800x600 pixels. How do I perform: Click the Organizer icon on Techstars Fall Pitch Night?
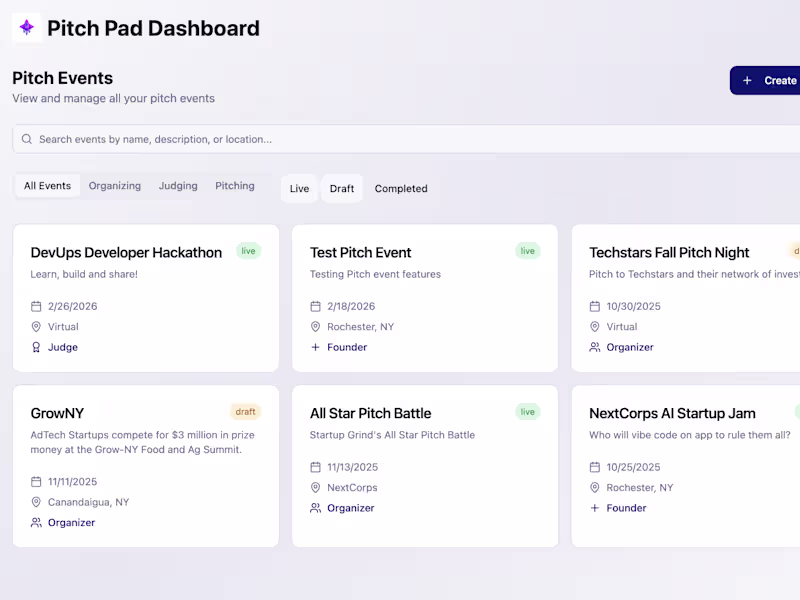pos(595,347)
